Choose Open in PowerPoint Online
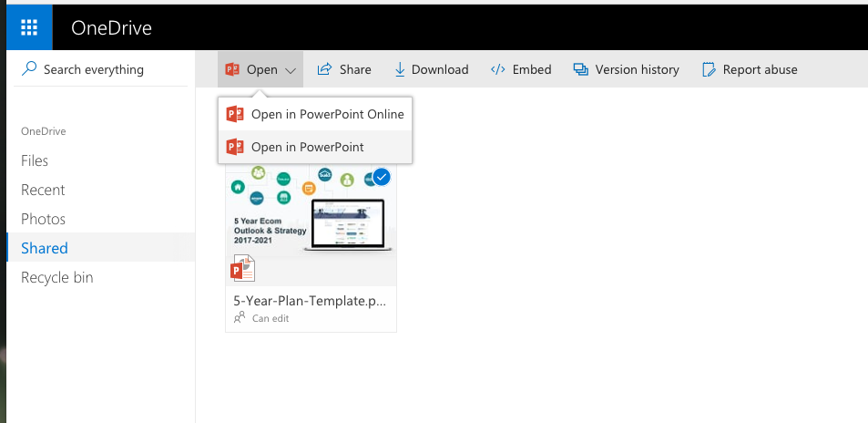The image size is (868, 423). pyautogui.click(x=315, y=114)
